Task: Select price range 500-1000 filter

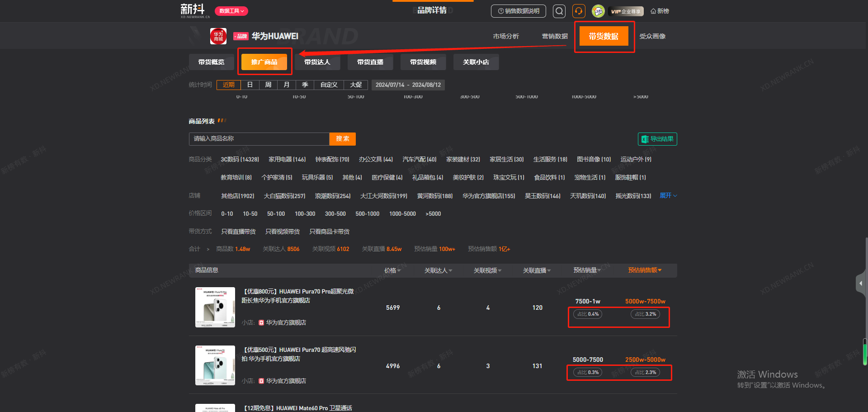Action: tap(367, 214)
